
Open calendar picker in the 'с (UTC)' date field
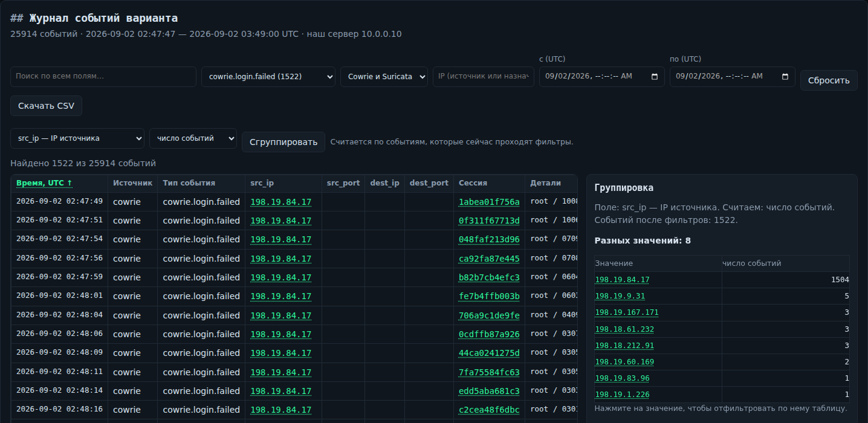[x=655, y=77]
